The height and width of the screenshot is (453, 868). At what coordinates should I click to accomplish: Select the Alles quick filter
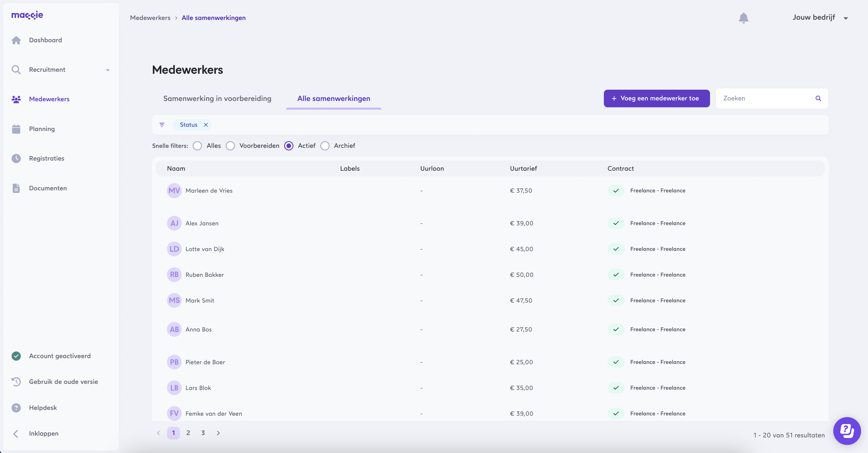click(197, 146)
